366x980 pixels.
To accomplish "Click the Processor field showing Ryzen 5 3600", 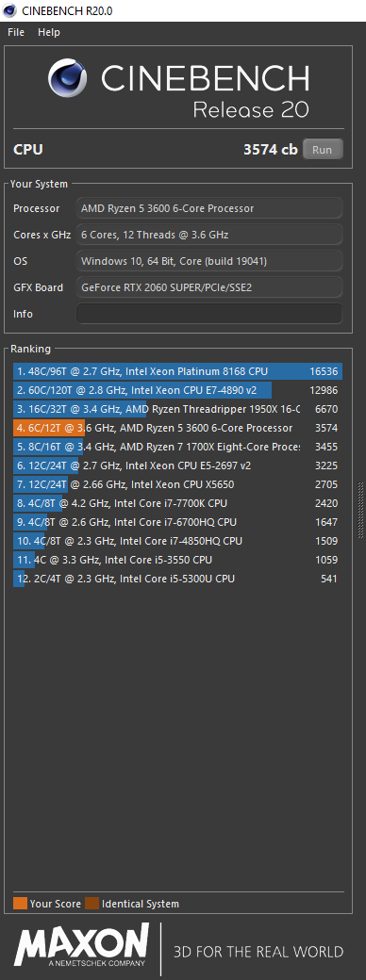I will pos(209,208).
